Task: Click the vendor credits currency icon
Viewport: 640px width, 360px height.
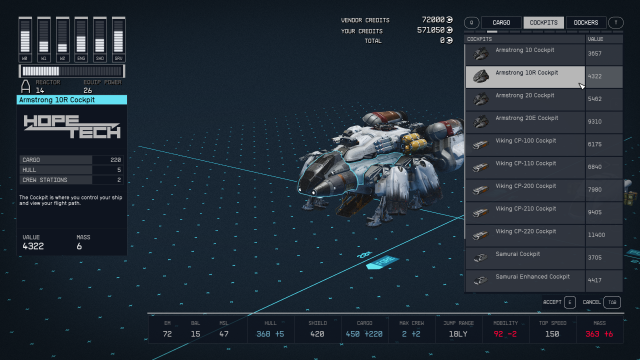Action: click(449, 20)
